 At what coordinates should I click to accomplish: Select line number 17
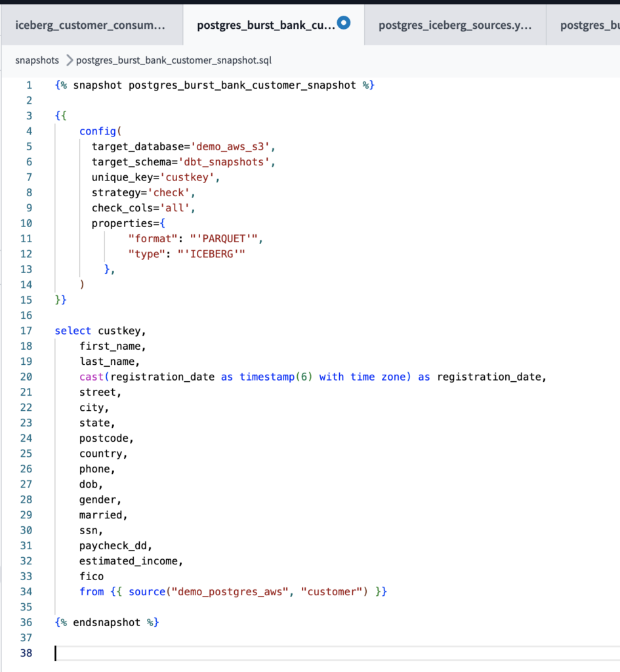pyautogui.click(x=26, y=330)
